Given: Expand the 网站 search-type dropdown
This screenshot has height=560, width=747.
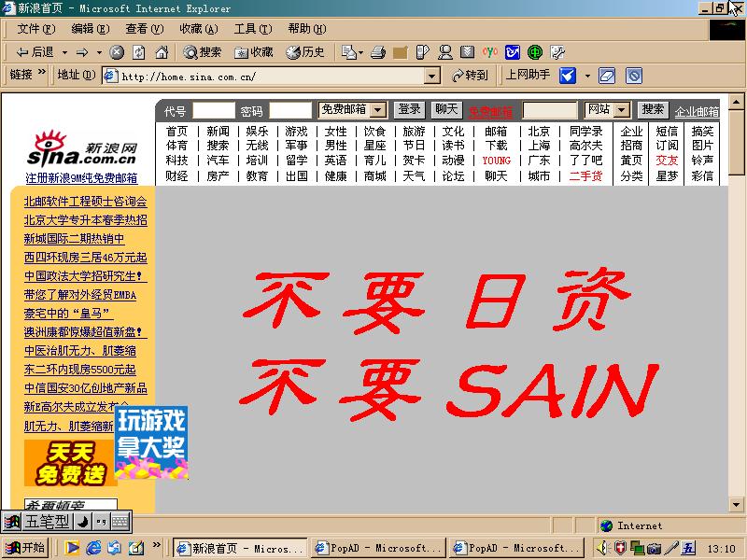Looking at the screenshot, I should [x=621, y=110].
